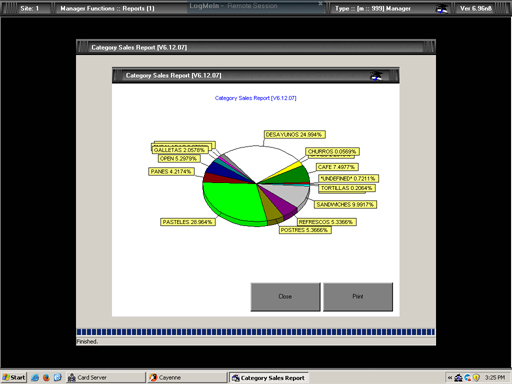Viewport: 512px width, 384px height.
Task: Click the yellow shield security tray icon
Action: [x=476, y=378]
